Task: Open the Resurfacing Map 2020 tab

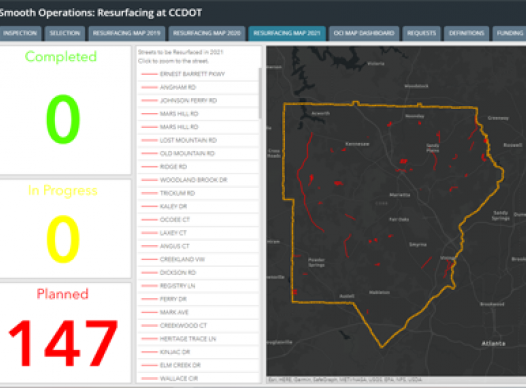Action: click(207, 33)
